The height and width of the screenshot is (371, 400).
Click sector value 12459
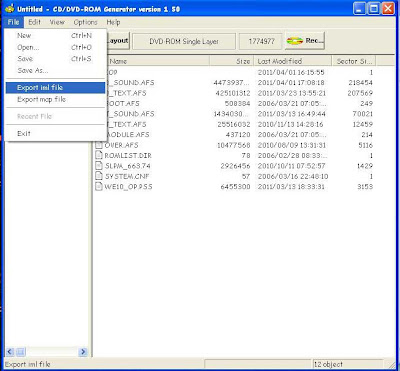click(363, 124)
